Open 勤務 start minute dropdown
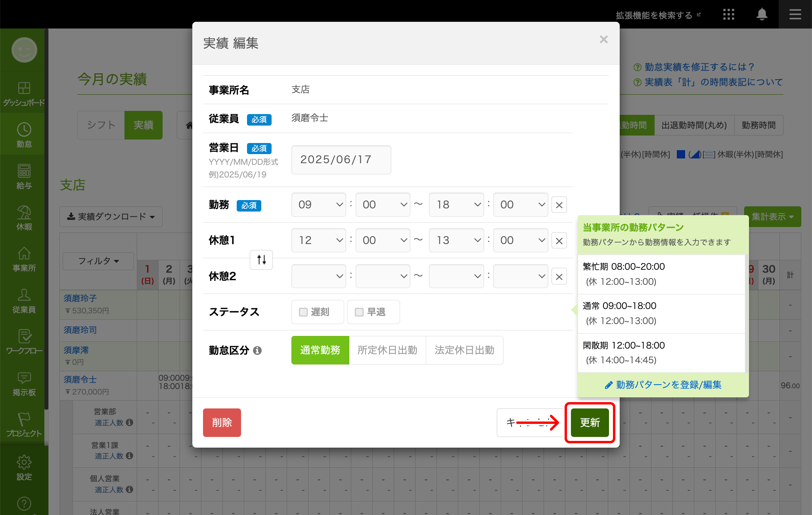 (x=383, y=205)
